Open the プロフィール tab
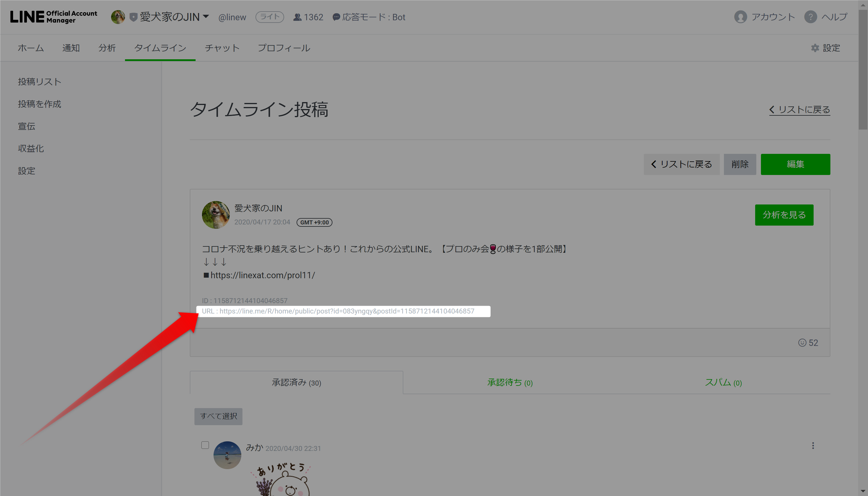Screen dimensions: 868x496 [x=284, y=48]
